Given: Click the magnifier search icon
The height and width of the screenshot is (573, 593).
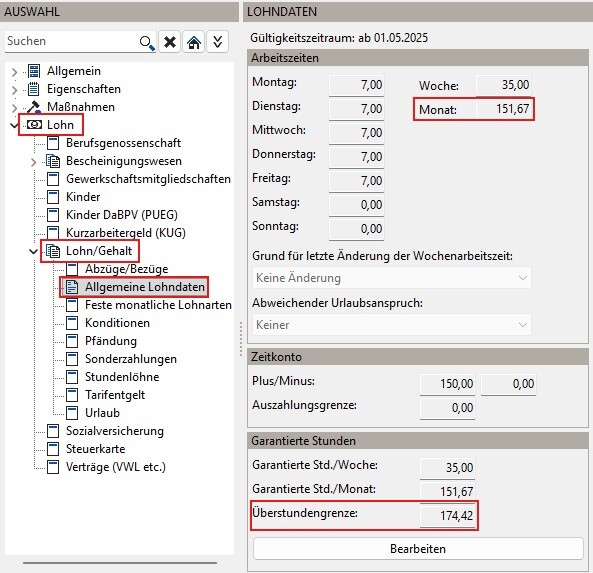Looking at the screenshot, I should [147, 42].
